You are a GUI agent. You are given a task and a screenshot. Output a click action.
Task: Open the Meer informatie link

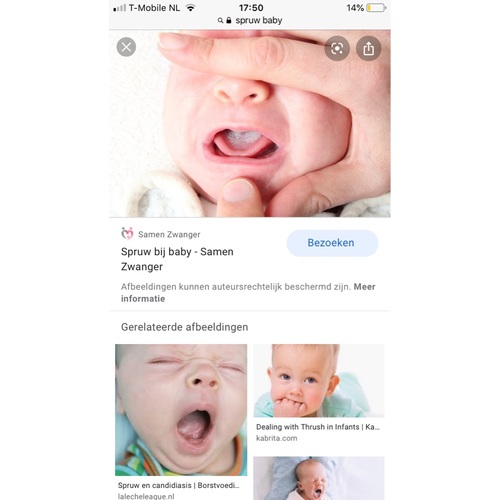pyautogui.click(x=248, y=292)
